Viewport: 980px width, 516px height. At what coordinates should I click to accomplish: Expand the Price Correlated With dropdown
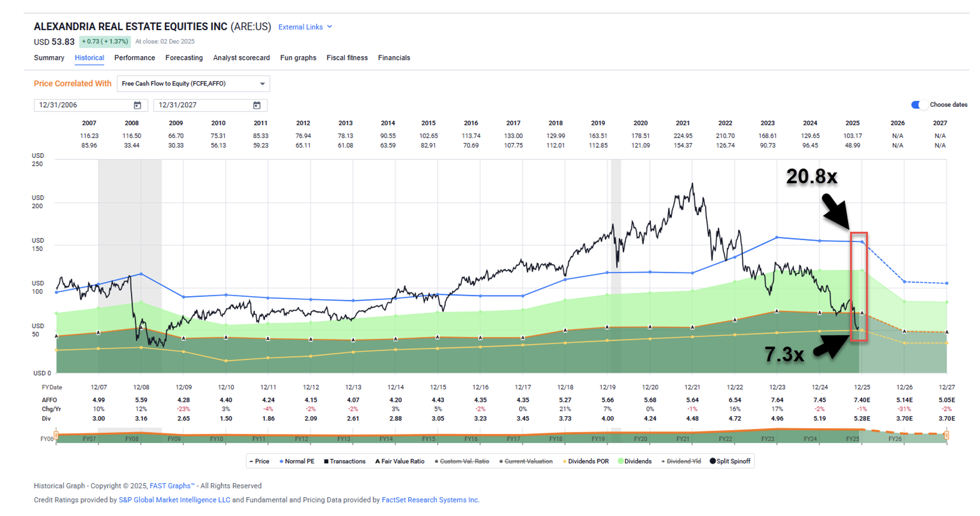tap(193, 84)
